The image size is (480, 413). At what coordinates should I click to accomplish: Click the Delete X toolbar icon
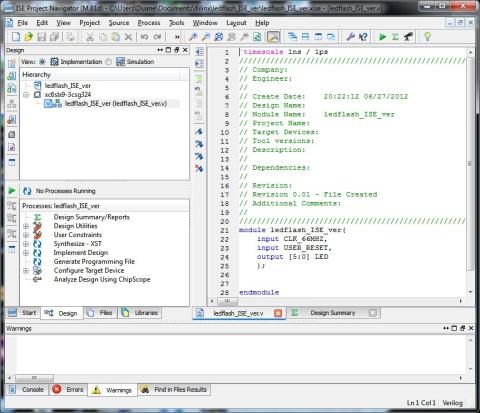click(x=128, y=36)
